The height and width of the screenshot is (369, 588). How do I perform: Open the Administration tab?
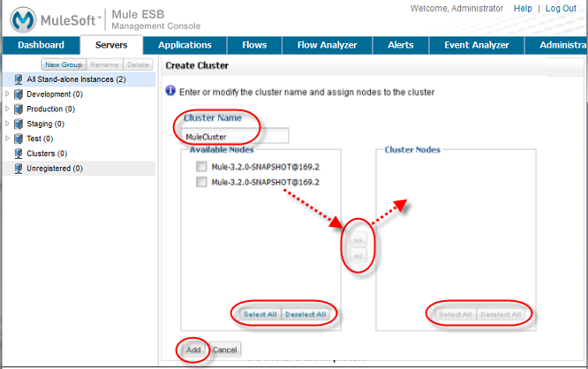click(x=556, y=45)
